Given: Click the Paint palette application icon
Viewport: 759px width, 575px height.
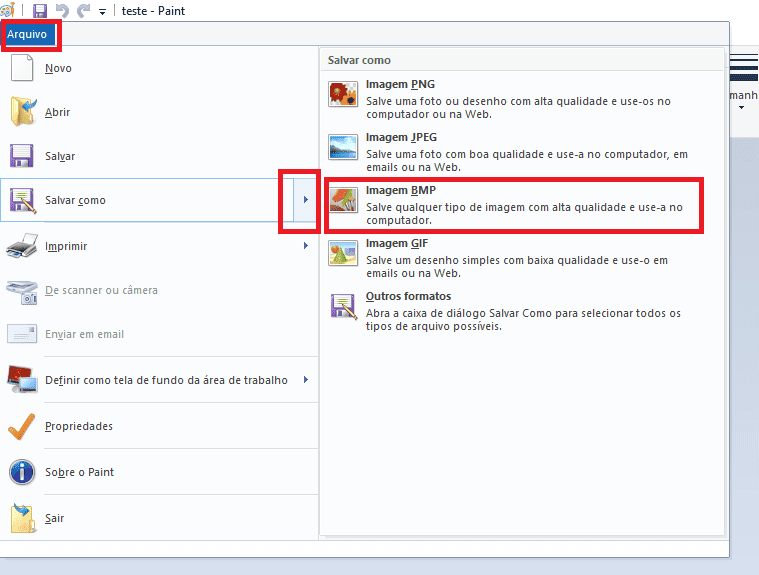Looking at the screenshot, I should pyautogui.click(x=7, y=10).
